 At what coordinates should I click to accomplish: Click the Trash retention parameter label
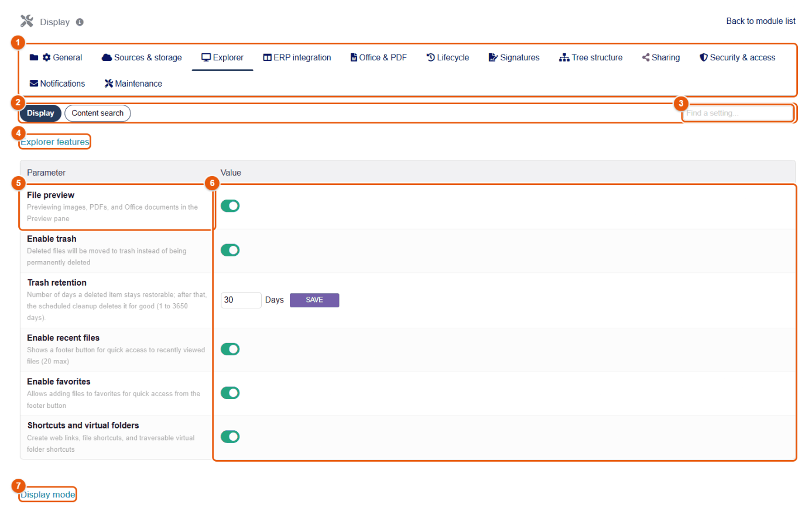pos(57,283)
